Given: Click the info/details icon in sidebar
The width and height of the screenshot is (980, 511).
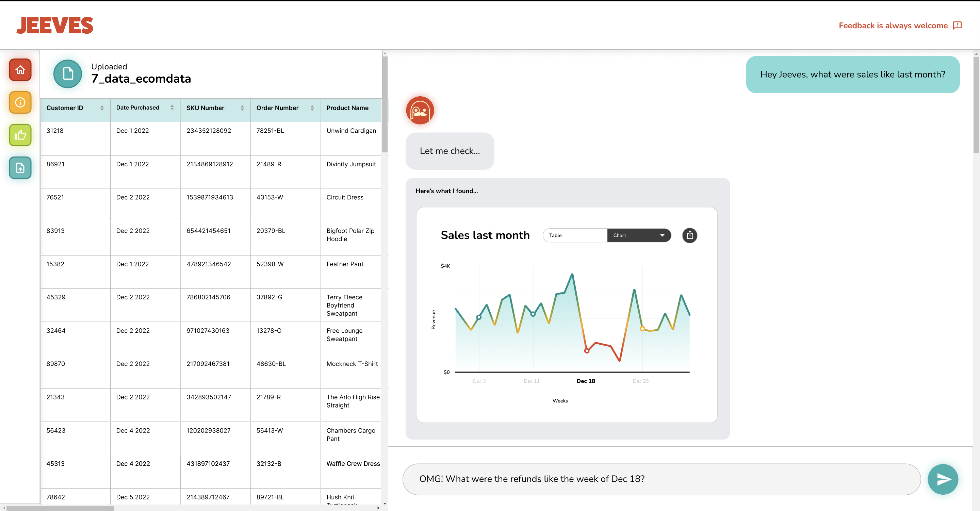Looking at the screenshot, I should click(x=20, y=102).
